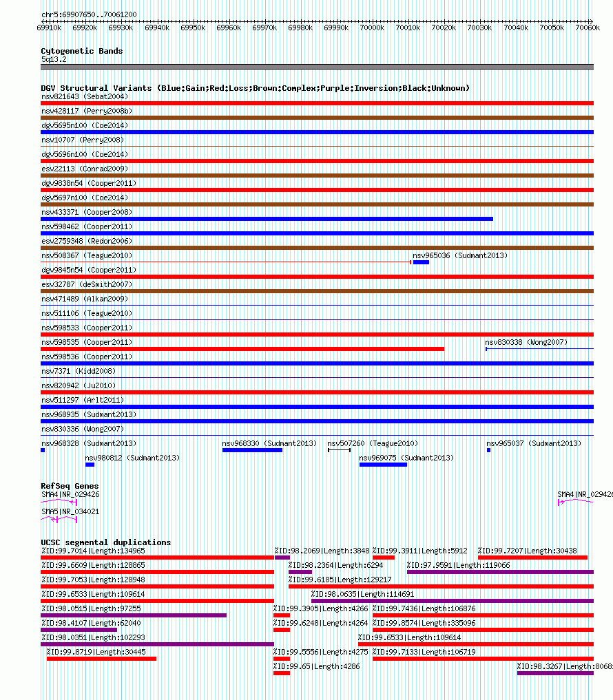Viewport: 613px width, 700px height.
Task: Open the SMA5|NR_034021 gene label
Action: (x=70, y=511)
